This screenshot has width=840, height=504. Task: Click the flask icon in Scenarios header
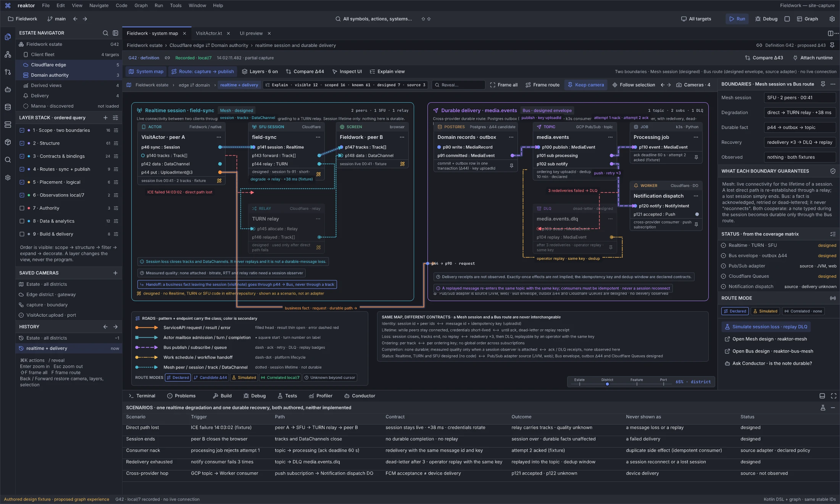pos(823,407)
